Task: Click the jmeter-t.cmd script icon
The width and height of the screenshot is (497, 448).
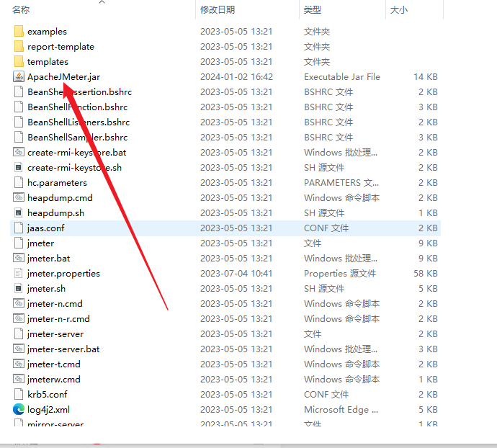Action: 19,364
